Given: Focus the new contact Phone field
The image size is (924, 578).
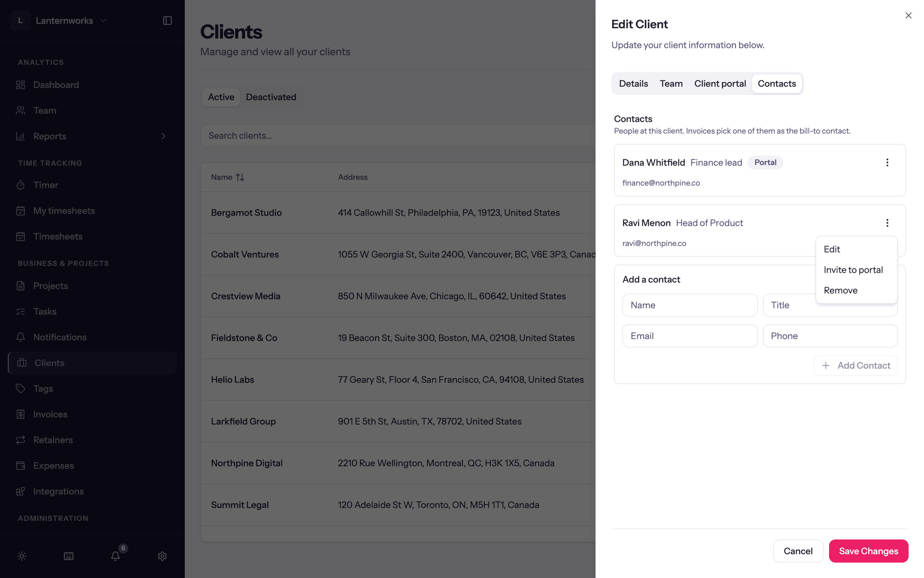Looking at the screenshot, I should click(x=830, y=336).
